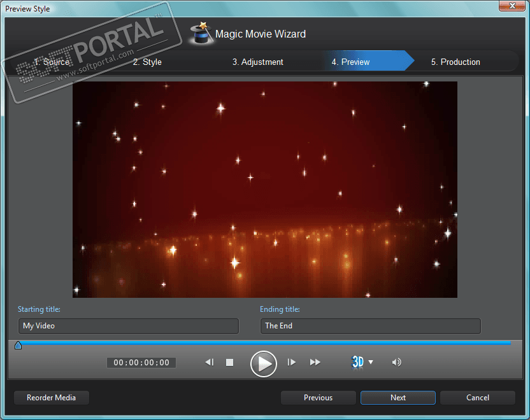Click the starry video preview frame

(265, 190)
